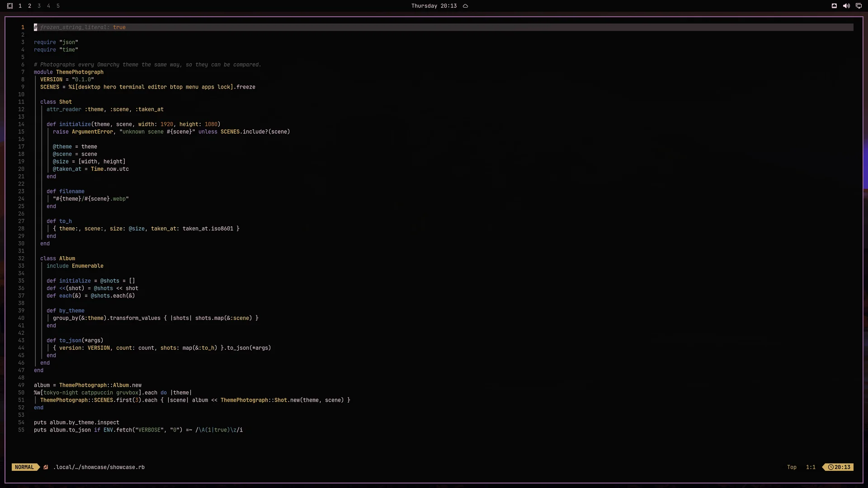This screenshot has height=488, width=868.
Task: Click the Ruby file icon in statusline
Action: pos(46,467)
